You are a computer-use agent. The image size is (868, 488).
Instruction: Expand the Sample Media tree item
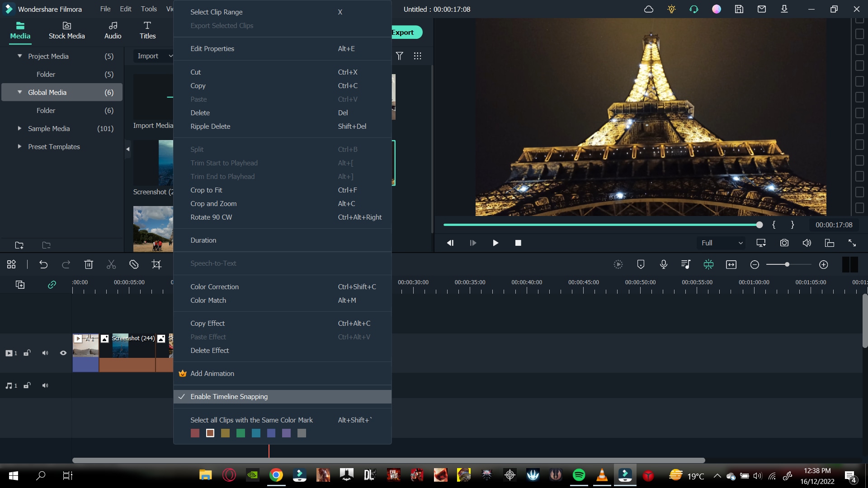tap(19, 128)
